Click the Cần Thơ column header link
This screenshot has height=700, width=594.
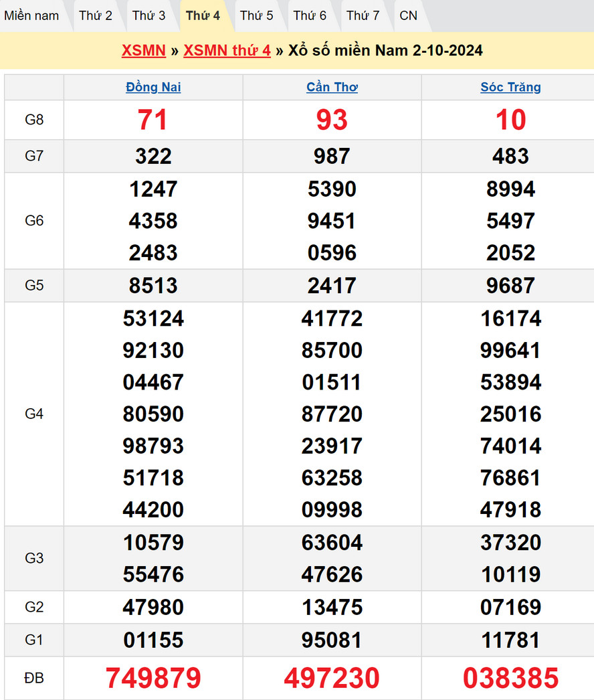332,87
